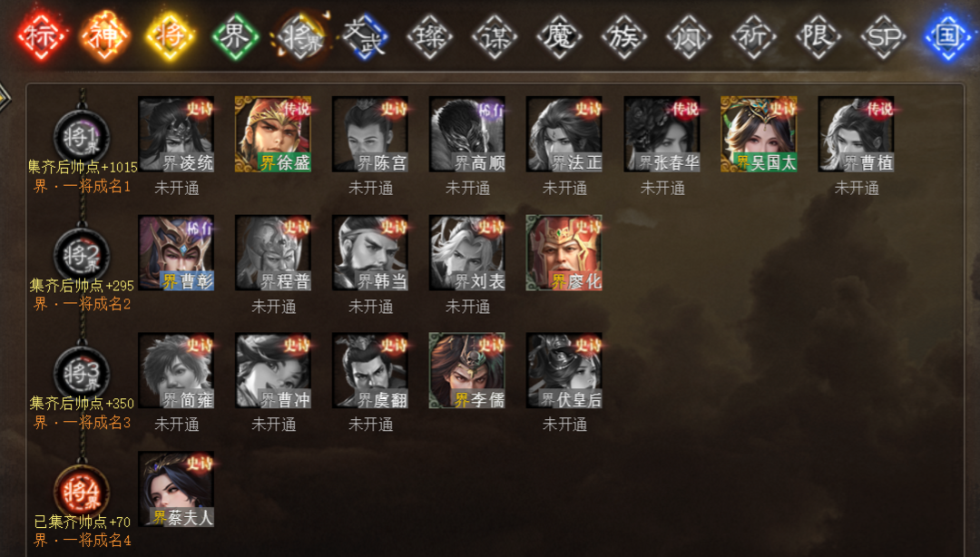Click the 界曹彰 hero card

tap(176, 252)
